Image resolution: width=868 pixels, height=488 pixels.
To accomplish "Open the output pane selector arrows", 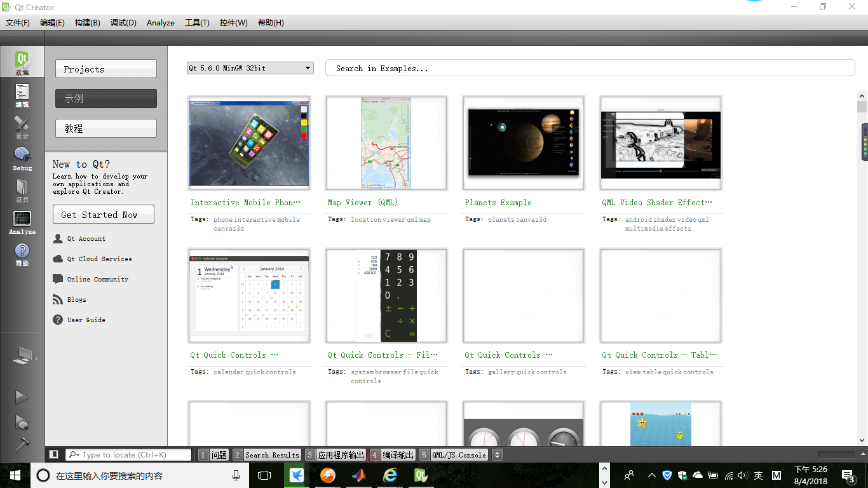I will point(498,455).
